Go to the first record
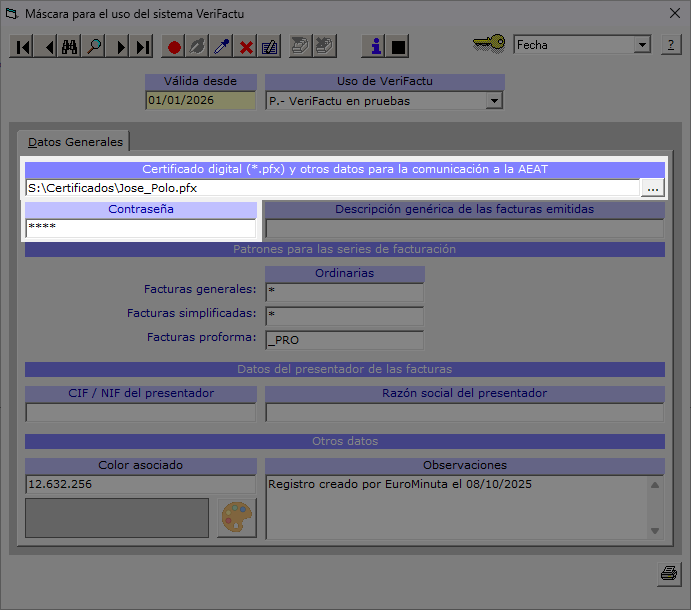This screenshot has height=610, width=691. 23,47
